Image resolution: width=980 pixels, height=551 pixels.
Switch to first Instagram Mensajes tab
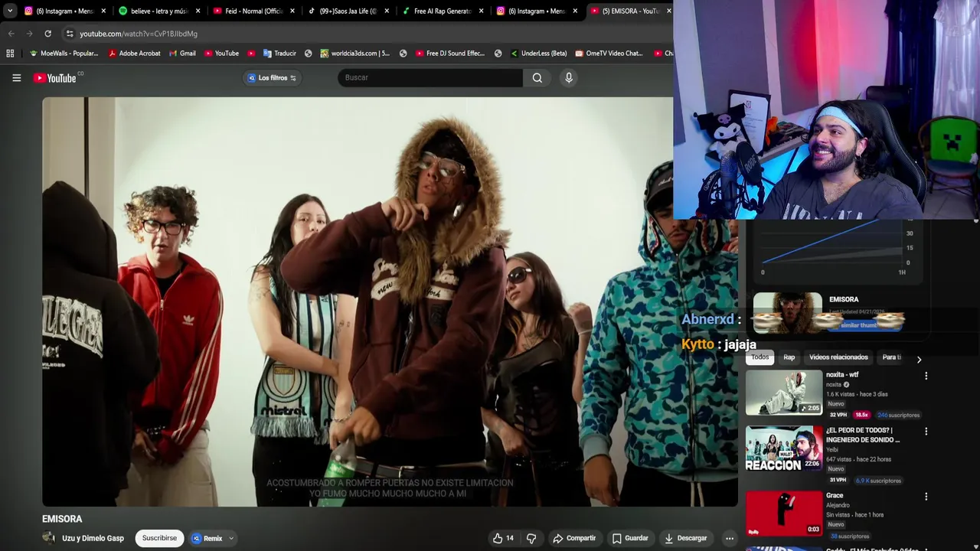64,11
